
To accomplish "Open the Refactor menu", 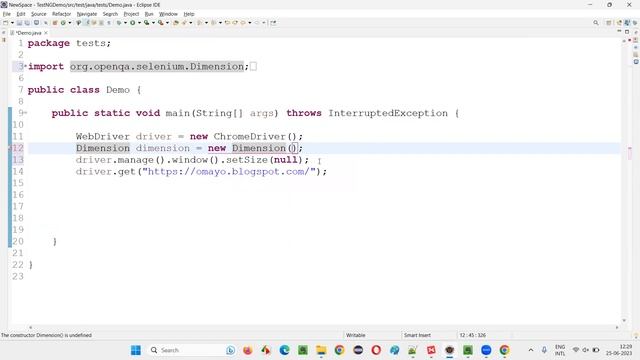I will pos(61,14).
